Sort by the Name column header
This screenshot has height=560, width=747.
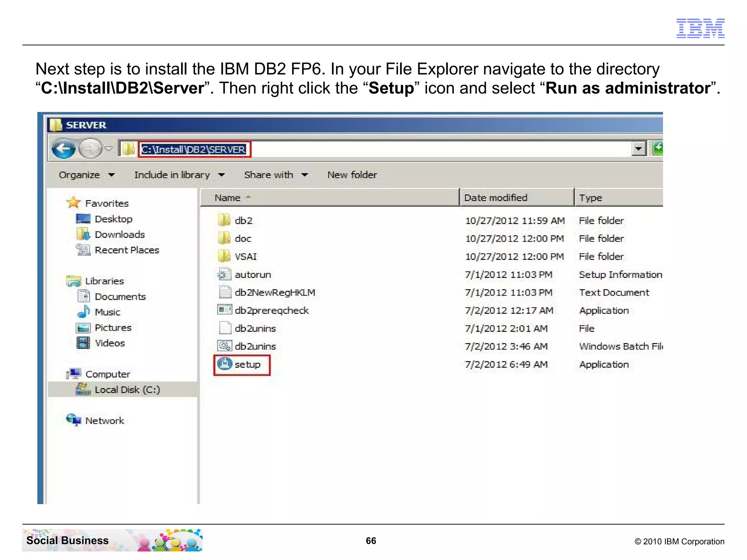pyautogui.click(x=329, y=198)
